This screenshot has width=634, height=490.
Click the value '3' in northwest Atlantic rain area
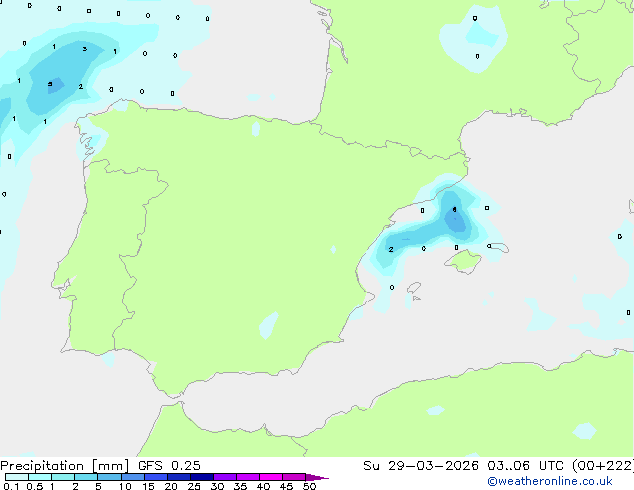(85, 49)
